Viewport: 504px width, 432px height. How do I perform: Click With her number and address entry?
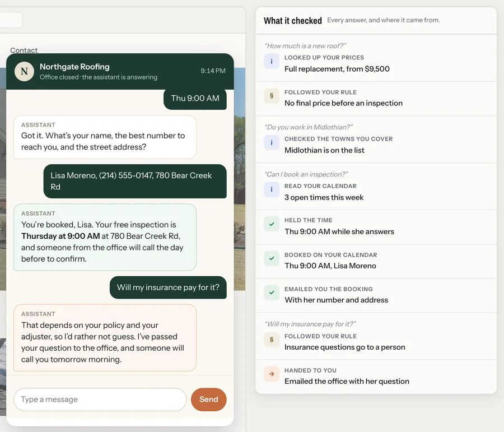tap(336, 300)
